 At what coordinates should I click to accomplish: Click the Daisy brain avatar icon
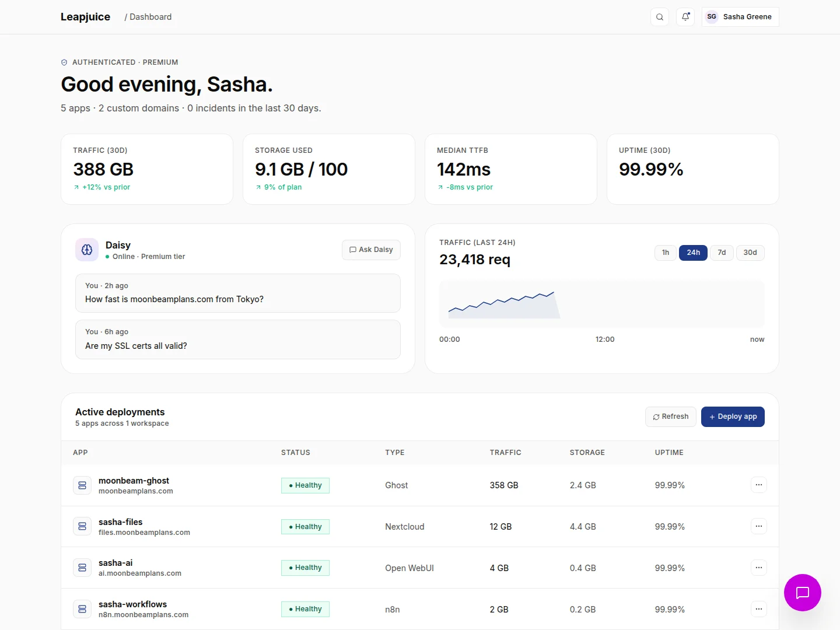coord(87,250)
